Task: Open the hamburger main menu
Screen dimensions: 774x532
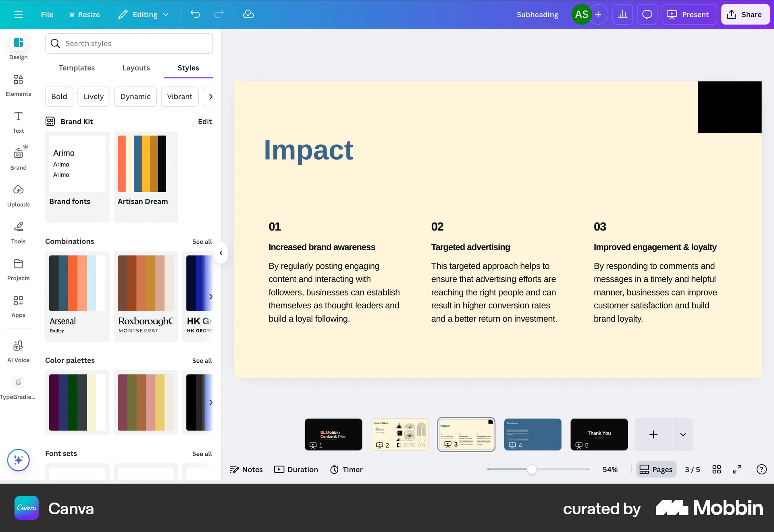Action: (18, 15)
